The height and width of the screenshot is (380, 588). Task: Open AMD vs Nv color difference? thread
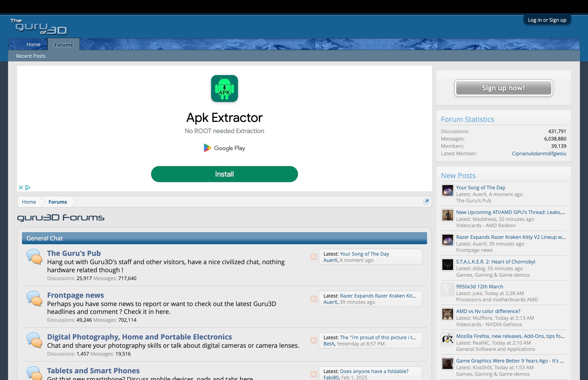point(488,311)
